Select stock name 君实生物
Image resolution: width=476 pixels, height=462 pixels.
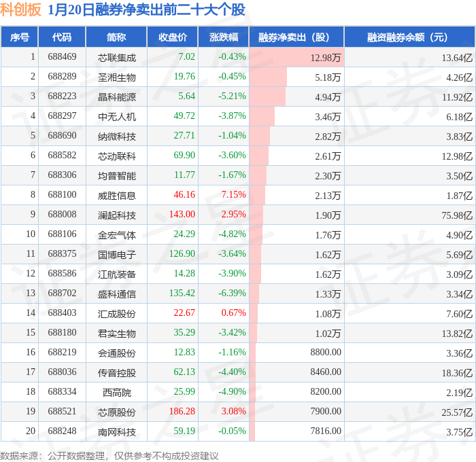point(116,334)
